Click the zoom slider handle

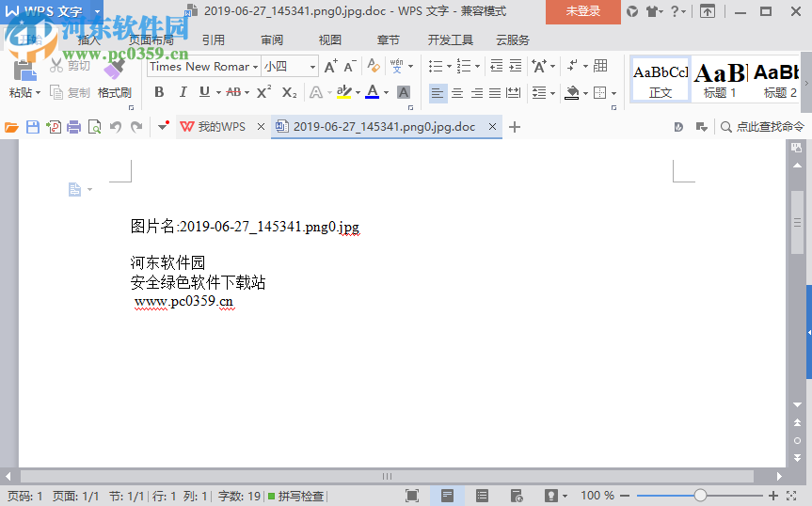pos(700,496)
